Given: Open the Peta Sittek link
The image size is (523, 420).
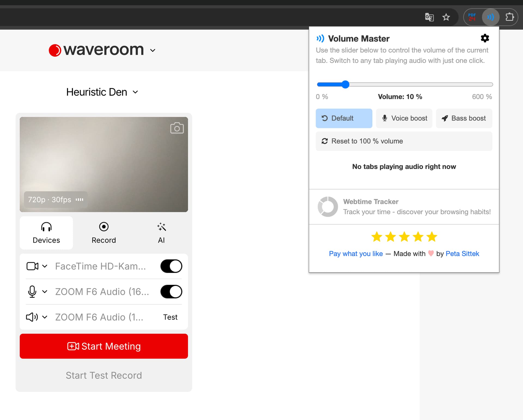Looking at the screenshot, I should click(462, 254).
